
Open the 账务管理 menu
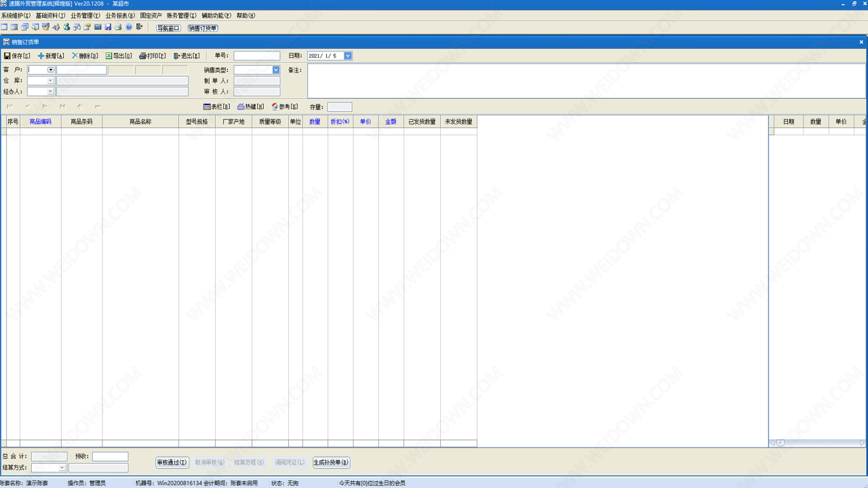click(x=182, y=16)
